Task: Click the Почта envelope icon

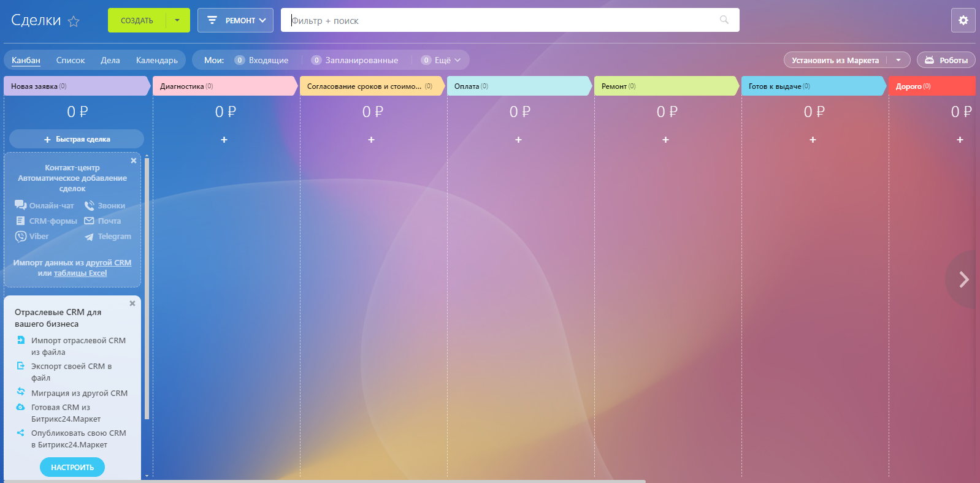Action: (x=90, y=221)
